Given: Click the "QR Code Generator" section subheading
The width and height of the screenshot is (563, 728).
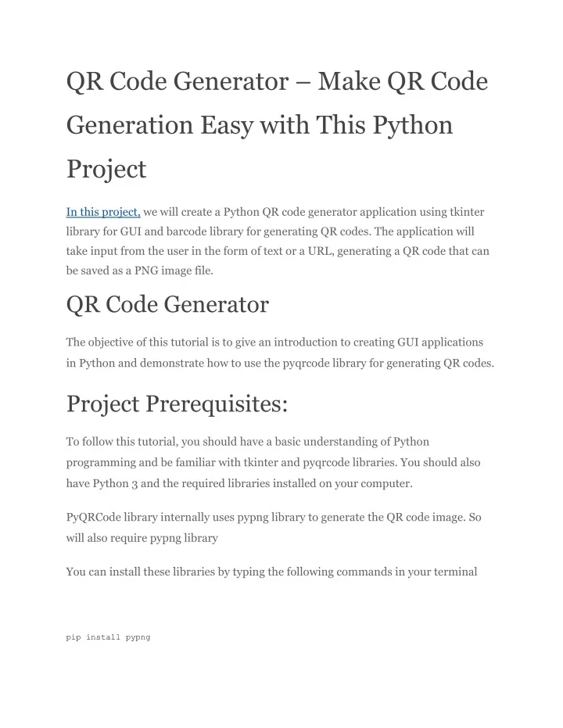Looking at the screenshot, I should tap(167, 304).
